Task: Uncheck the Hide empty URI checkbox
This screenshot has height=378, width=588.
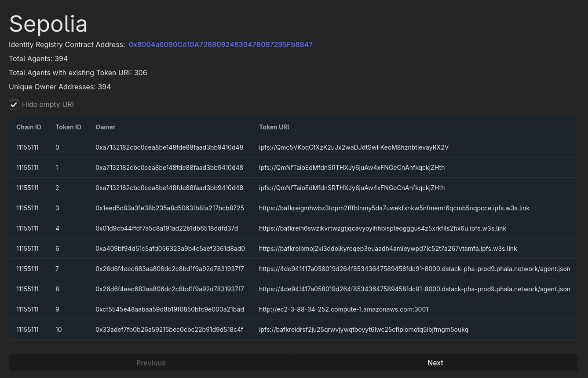Action: click(x=14, y=105)
